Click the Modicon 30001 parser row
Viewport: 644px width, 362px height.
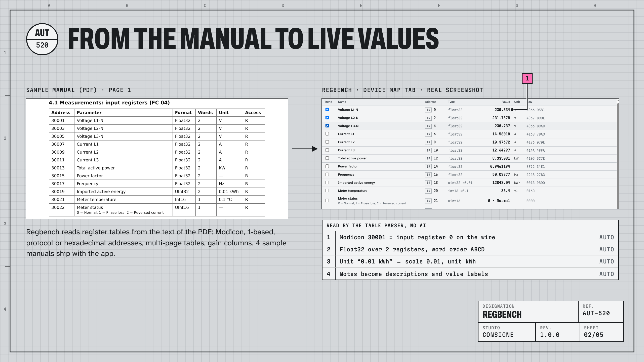[x=470, y=237]
